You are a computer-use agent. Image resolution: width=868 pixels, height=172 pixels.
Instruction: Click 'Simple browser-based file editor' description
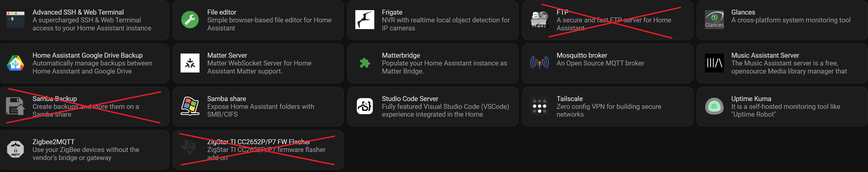pos(269,24)
